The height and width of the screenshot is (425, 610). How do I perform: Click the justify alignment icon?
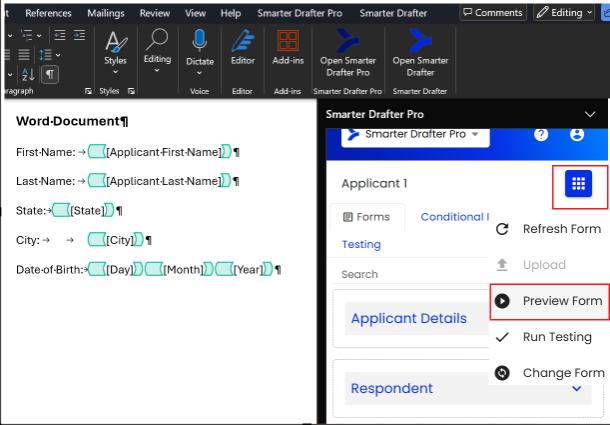(24, 55)
